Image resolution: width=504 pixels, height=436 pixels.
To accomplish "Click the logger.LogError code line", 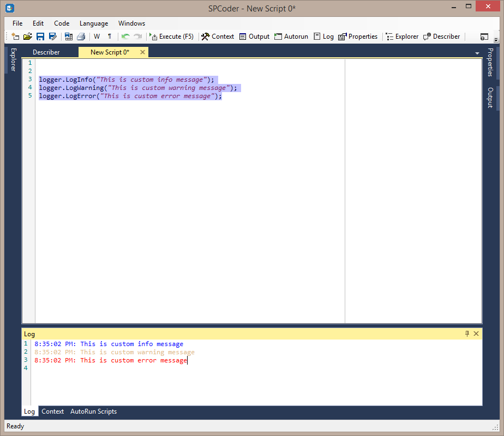I will 130,96.
